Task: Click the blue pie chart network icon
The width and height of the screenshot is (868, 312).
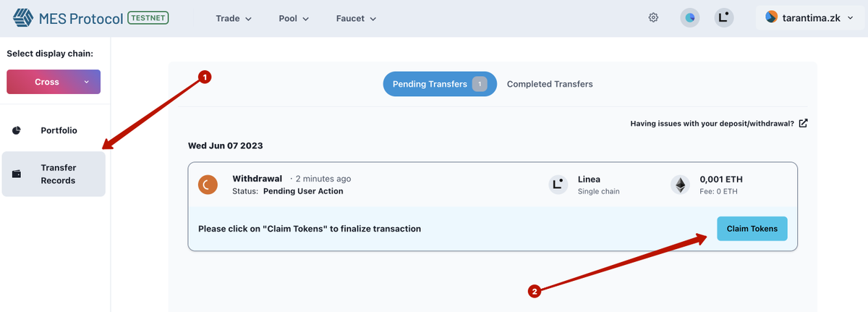Action: click(x=690, y=18)
